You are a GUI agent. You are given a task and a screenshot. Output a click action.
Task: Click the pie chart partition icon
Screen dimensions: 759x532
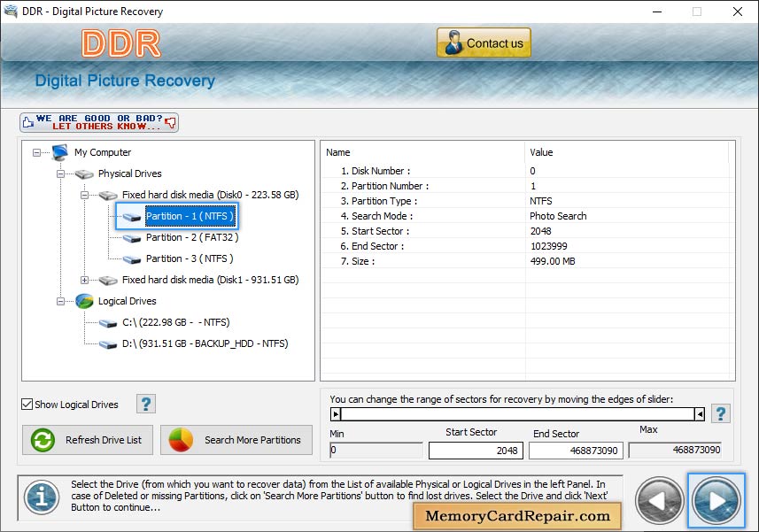coord(181,440)
